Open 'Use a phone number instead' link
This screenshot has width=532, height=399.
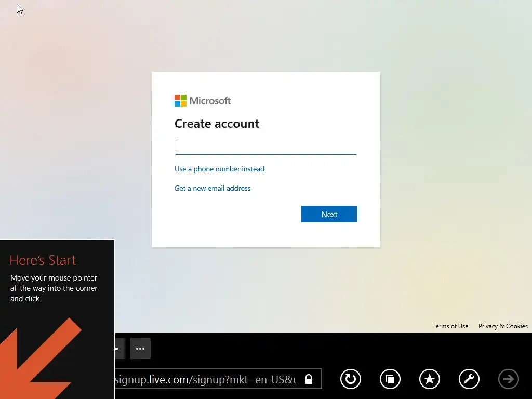219,169
